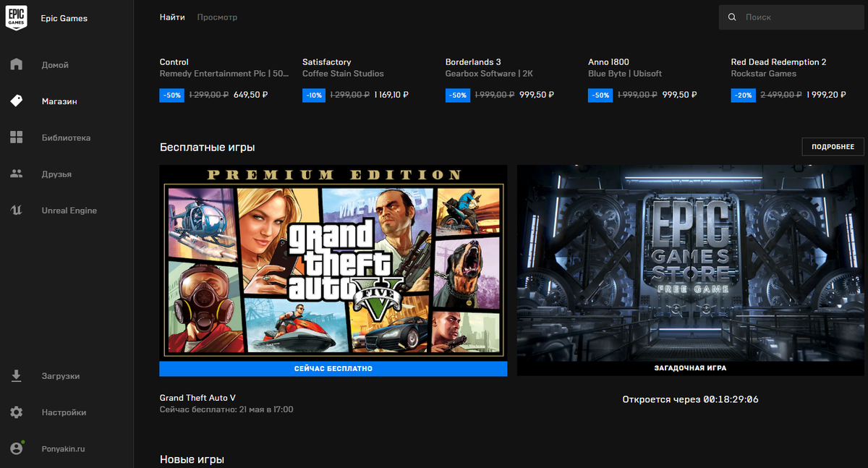Open the Grand Theft Auto V cover image
Screen dimensions: 868x468
333,263
